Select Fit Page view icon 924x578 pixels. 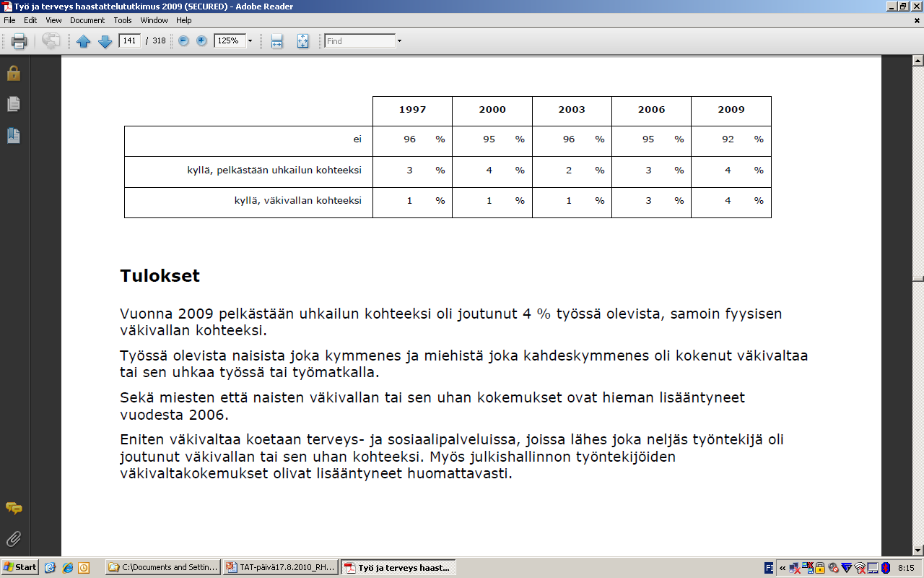click(x=302, y=41)
